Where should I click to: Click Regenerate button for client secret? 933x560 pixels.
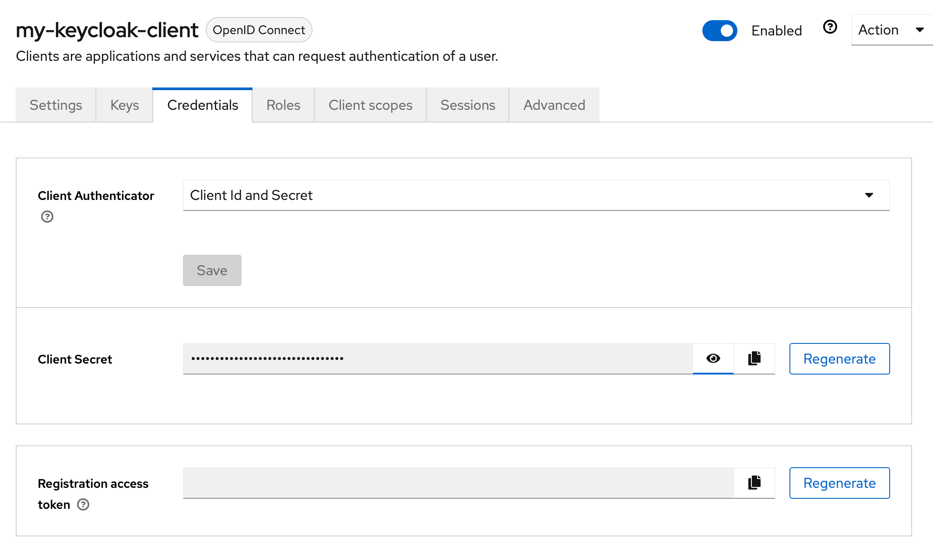[839, 358]
